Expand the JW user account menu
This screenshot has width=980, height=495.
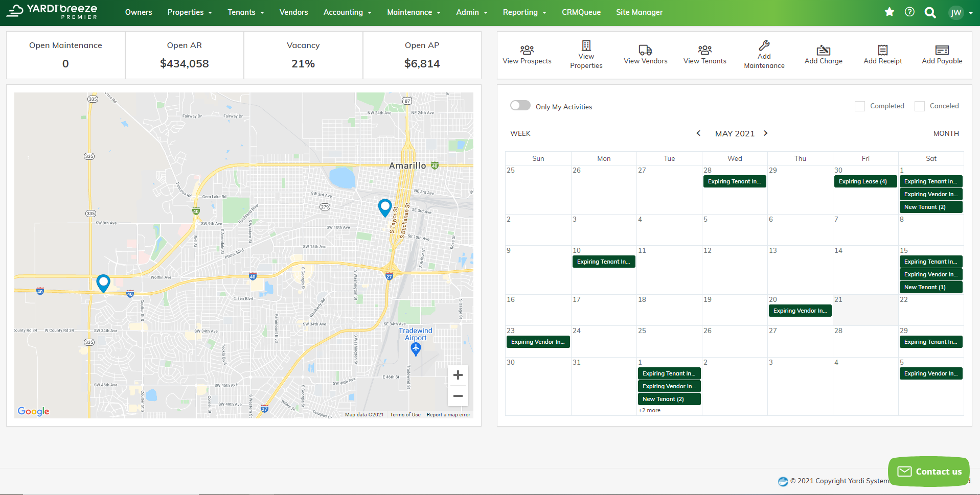[960, 13]
